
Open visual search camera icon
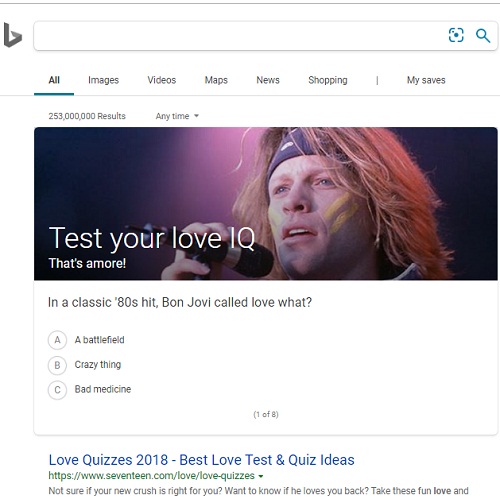(x=456, y=35)
